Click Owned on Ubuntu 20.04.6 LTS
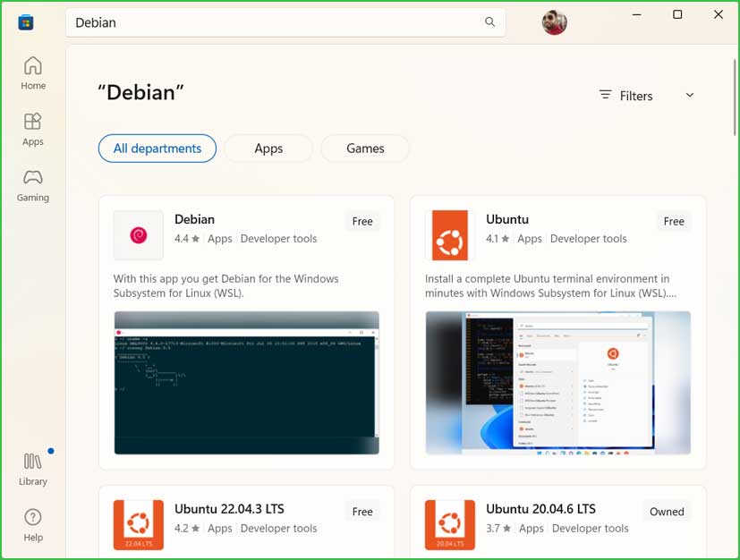This screenshot has width=740, height=560. point(667,512)
